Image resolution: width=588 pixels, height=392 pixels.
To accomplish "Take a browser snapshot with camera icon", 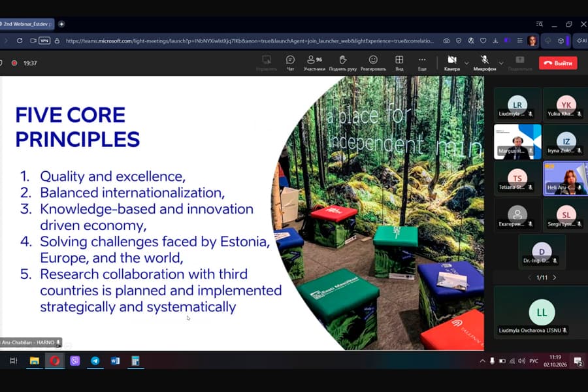I will click(446, 41).
